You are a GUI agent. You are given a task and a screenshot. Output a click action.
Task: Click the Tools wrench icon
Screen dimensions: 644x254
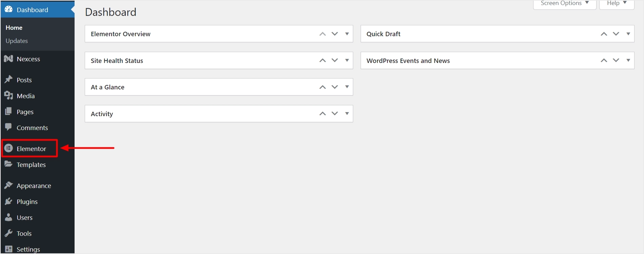pos(8,233)
